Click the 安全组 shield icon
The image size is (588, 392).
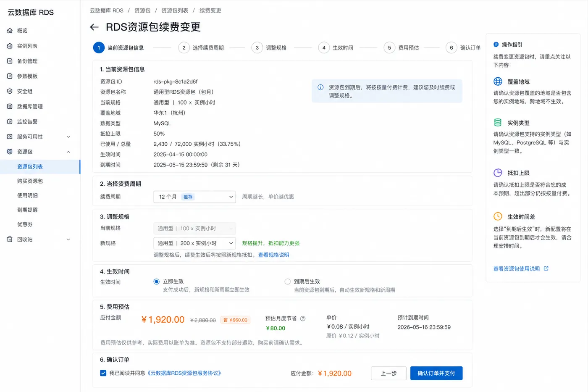point(10,91)
